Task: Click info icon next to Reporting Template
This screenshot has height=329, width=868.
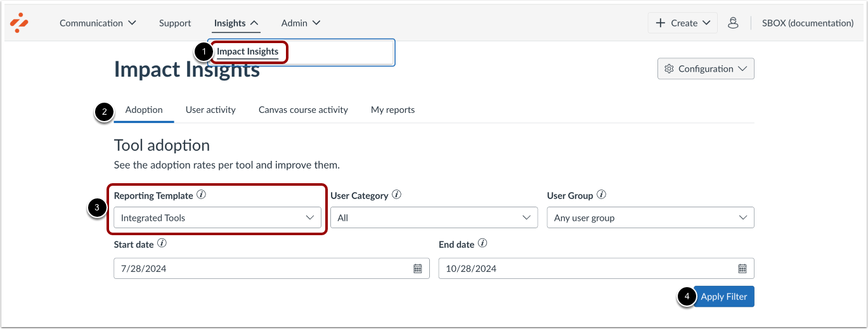Action: coord(201,195)
